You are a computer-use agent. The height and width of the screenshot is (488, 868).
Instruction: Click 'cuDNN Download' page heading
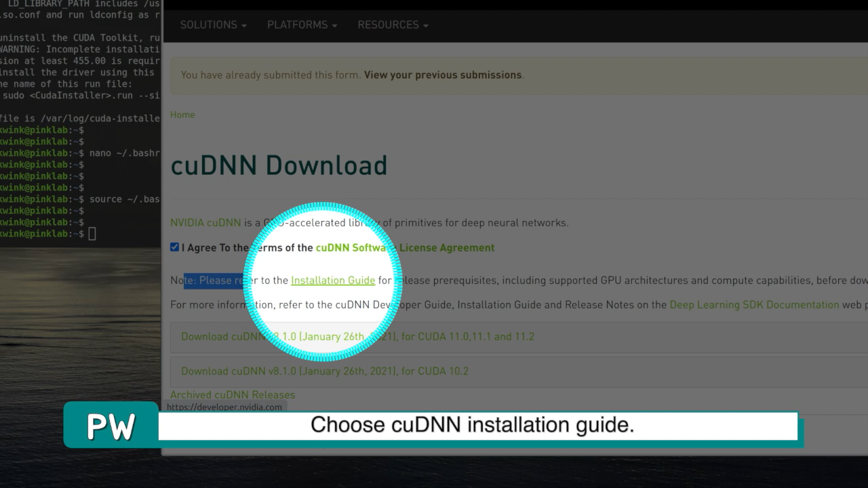tap(279, 165)
